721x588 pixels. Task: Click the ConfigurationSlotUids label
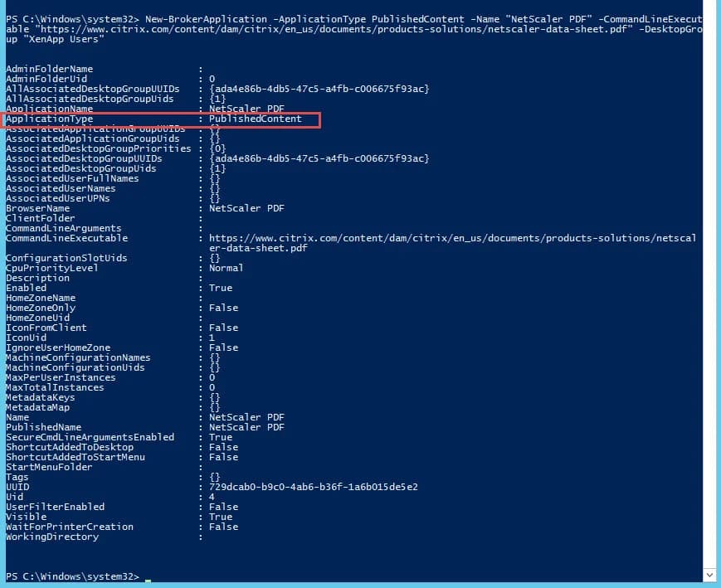pos(66,259)
